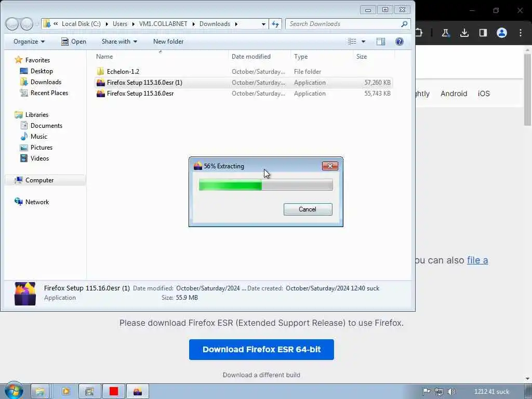Click the Firefox installer taskbar icon
The height and width of the screenshot is (399, 532).
click(138, 392)
